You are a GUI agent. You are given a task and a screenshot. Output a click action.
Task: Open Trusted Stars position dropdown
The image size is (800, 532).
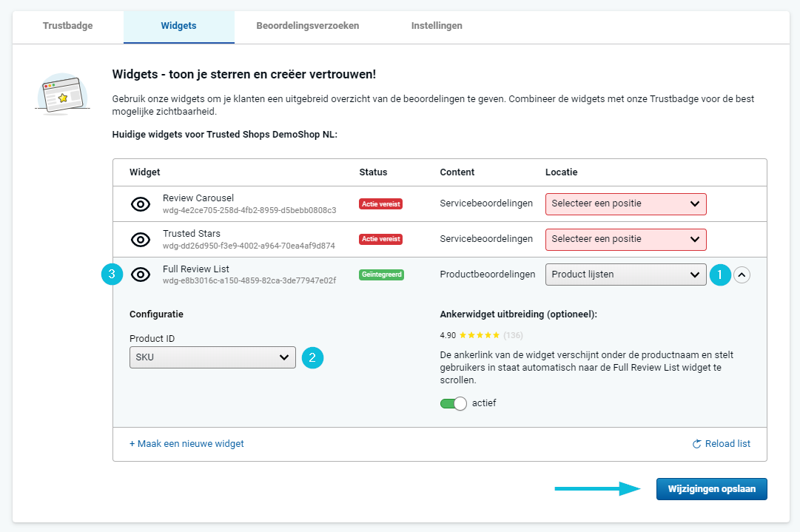(625, 239)
